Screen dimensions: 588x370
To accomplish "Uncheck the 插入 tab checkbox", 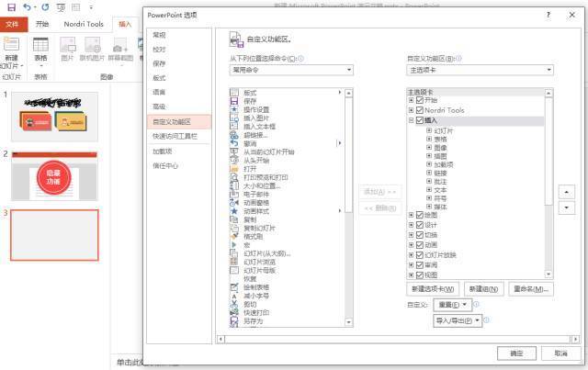I will coord(420,120).
